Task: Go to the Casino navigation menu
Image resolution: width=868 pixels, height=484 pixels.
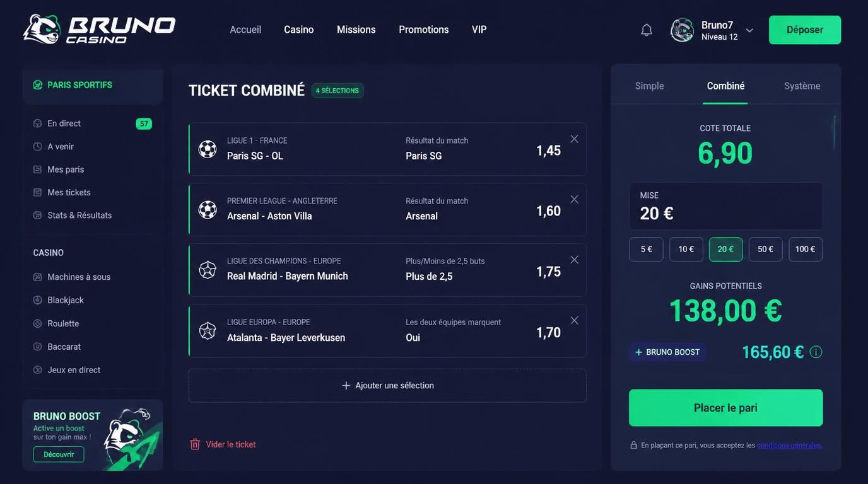Action: click(299, 30)
